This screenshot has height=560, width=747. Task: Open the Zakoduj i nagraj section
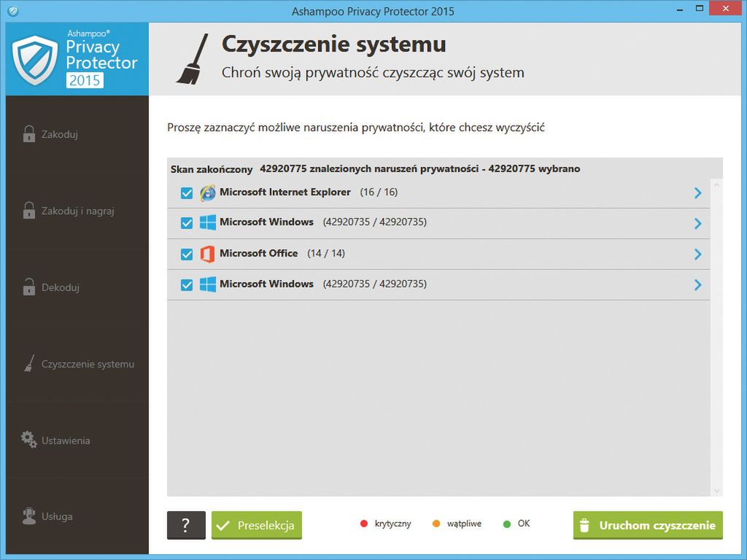pos(77,211)
